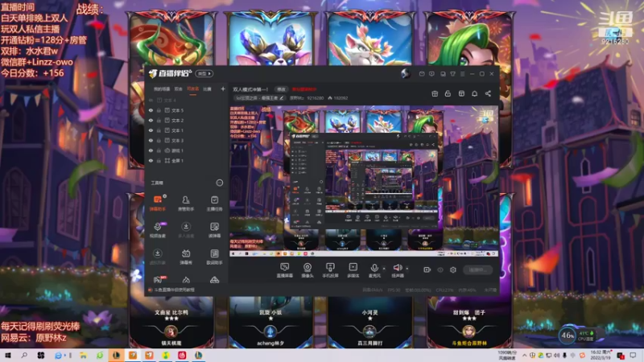The image size is (644, 362).
Task: Add a 手机投屏 phone mirroring source
Action: [330, 270]
